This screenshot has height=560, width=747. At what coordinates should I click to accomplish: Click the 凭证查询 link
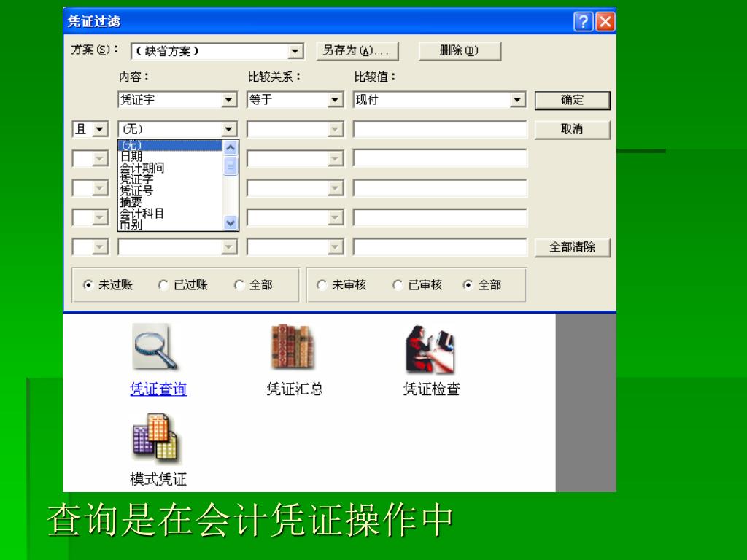tap(158, 389)
